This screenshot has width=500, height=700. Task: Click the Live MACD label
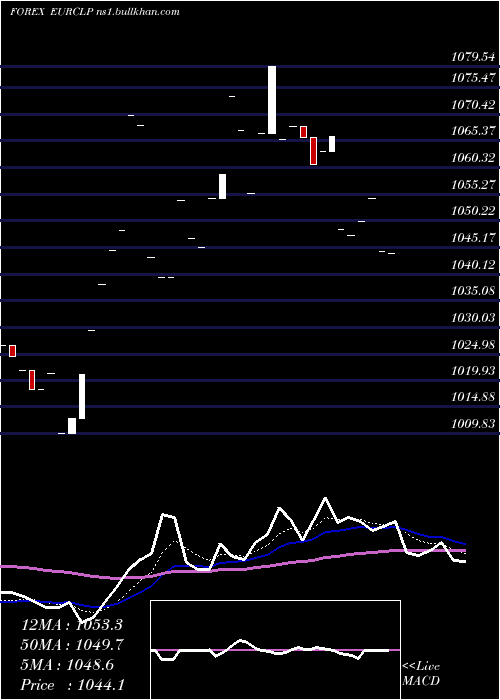coord(421,673)
